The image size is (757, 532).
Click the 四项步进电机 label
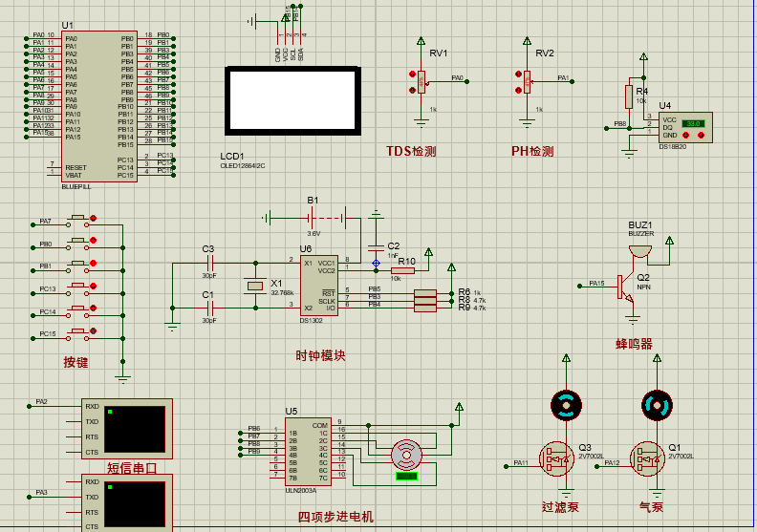pyautogui.click(x=335, y=517)
